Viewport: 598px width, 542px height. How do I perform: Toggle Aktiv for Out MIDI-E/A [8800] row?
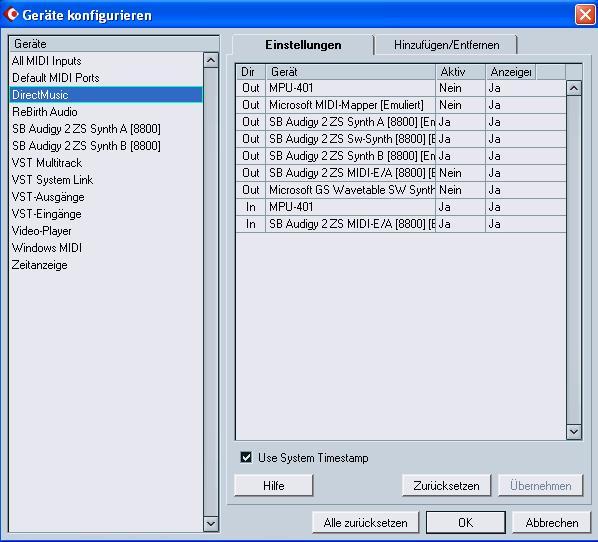click(460, 173)
